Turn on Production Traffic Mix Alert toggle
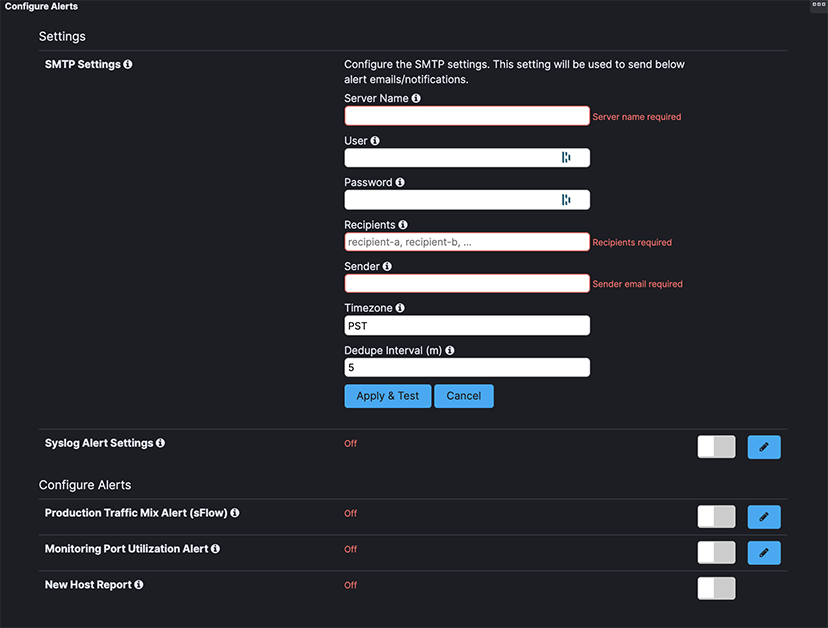 click(x=716, y=517)
